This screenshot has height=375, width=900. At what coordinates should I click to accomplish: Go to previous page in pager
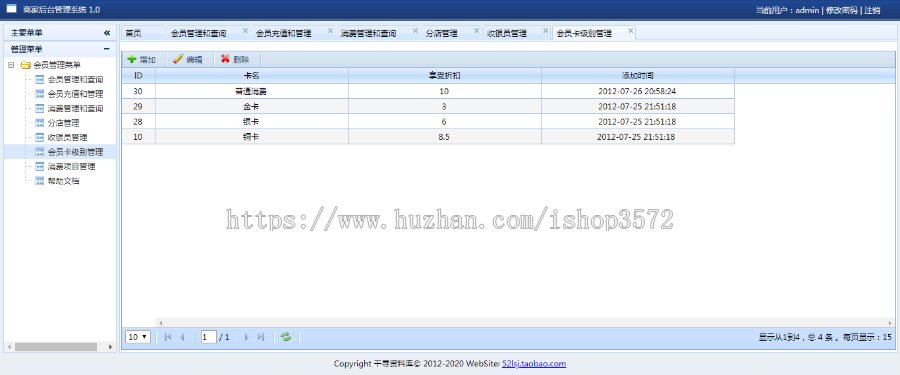[183, 337]
